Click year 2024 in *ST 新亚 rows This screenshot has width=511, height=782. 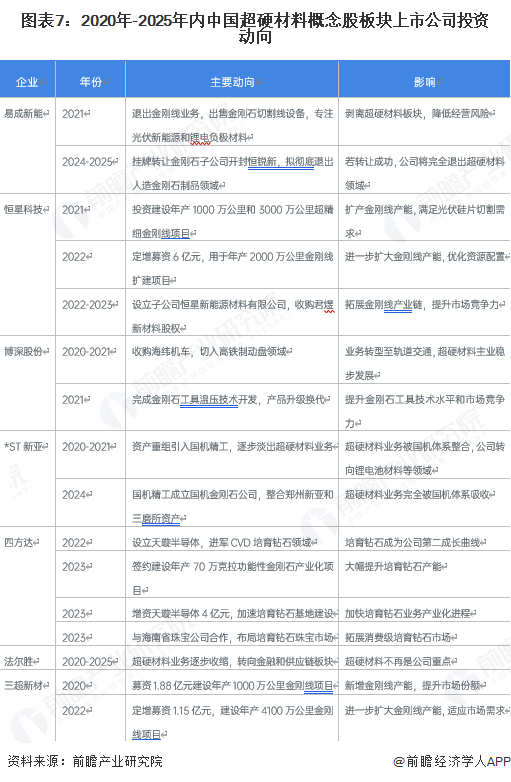coord(74,495)
